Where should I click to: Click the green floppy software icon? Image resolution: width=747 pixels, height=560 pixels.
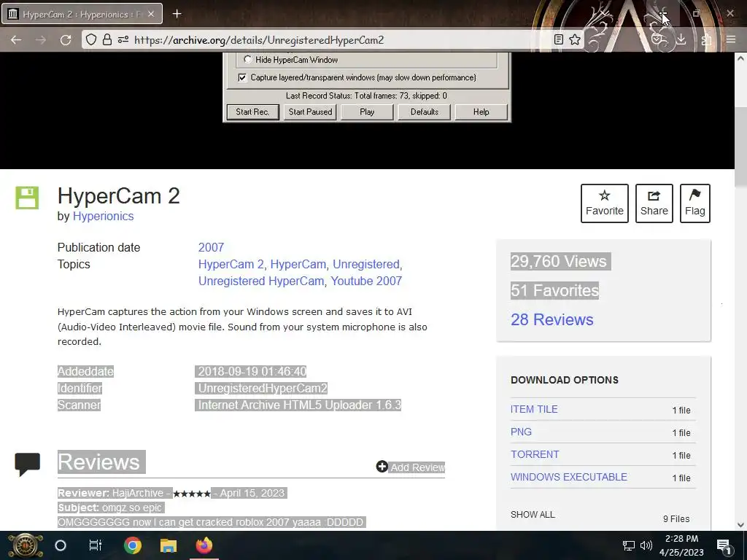[x=27, y=198]
